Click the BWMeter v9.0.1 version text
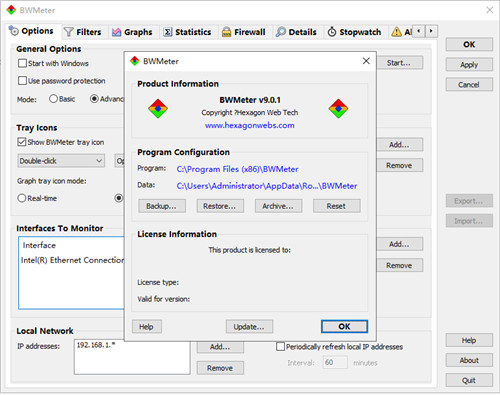Viewport: 500px width, 395px height. coord(250,100)
